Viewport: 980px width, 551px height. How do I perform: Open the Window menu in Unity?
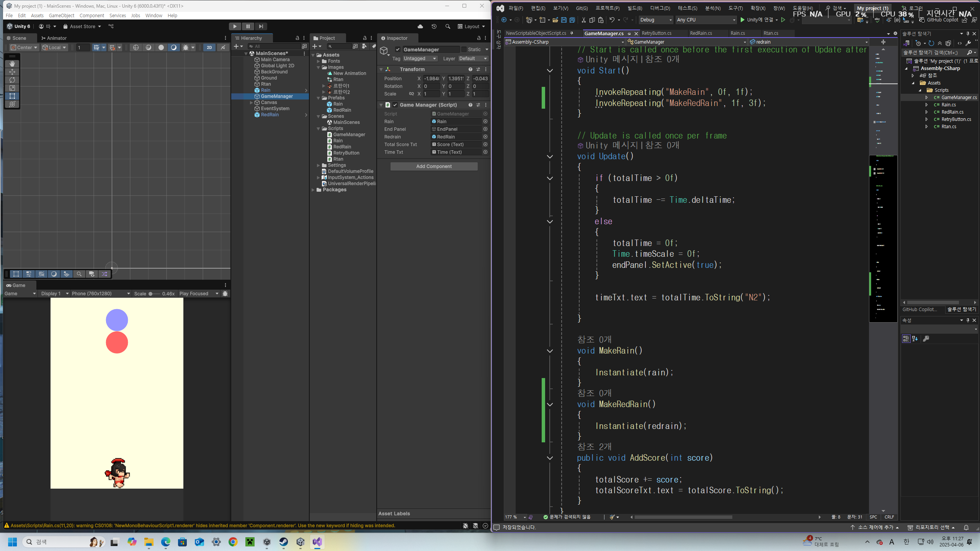[154, 15]
